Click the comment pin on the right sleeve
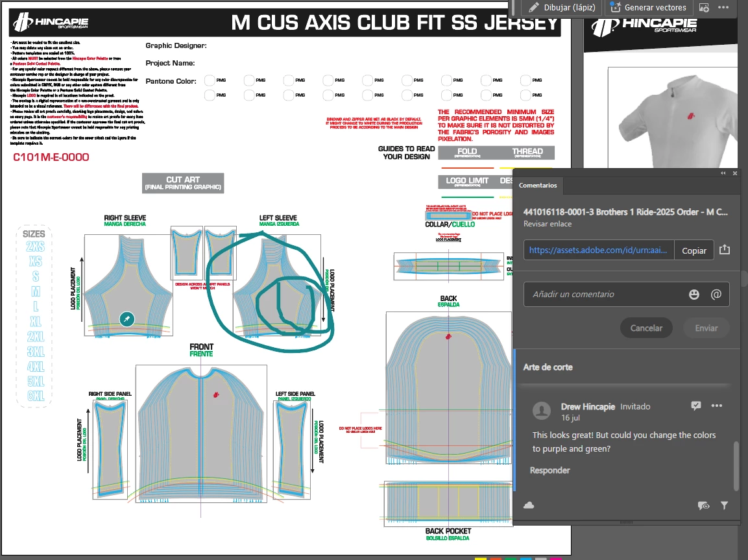The width and height of the screenshot is (748, 560). [127, 319]
